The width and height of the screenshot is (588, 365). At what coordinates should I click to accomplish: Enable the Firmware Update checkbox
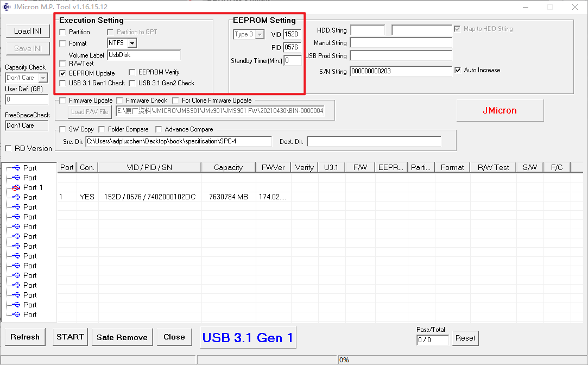[62, 100]
